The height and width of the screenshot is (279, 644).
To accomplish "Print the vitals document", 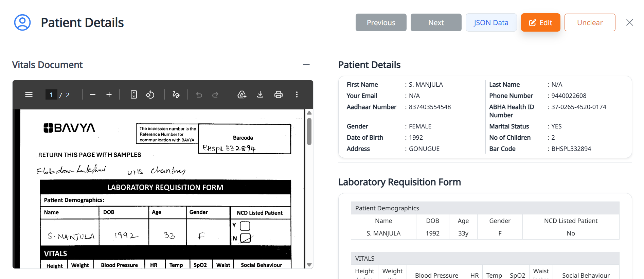I will click(x=279, y=94).
